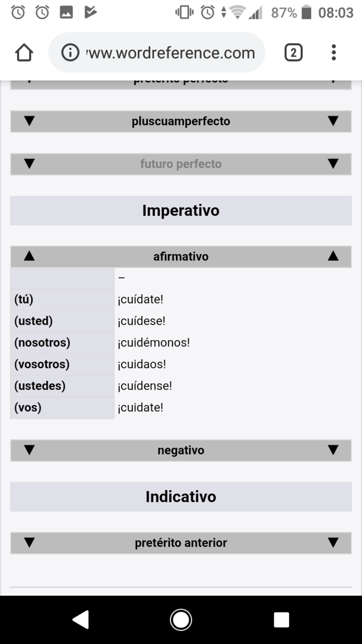The width and height of the screenshot is (362, 644).
Task: Tap the alarm clock icon in the status bar
Action: point(17,12)
